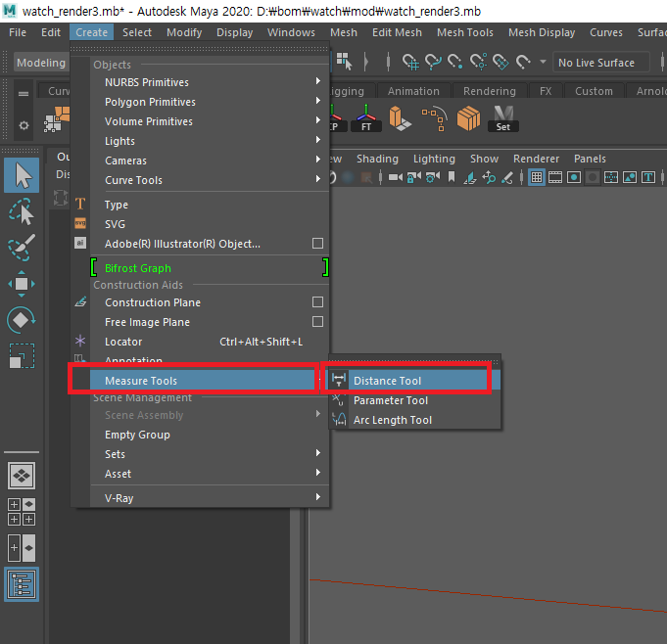Open the Modeling menu set dropdown
Viewport: 667px width, 644px height.
point(41,63)
